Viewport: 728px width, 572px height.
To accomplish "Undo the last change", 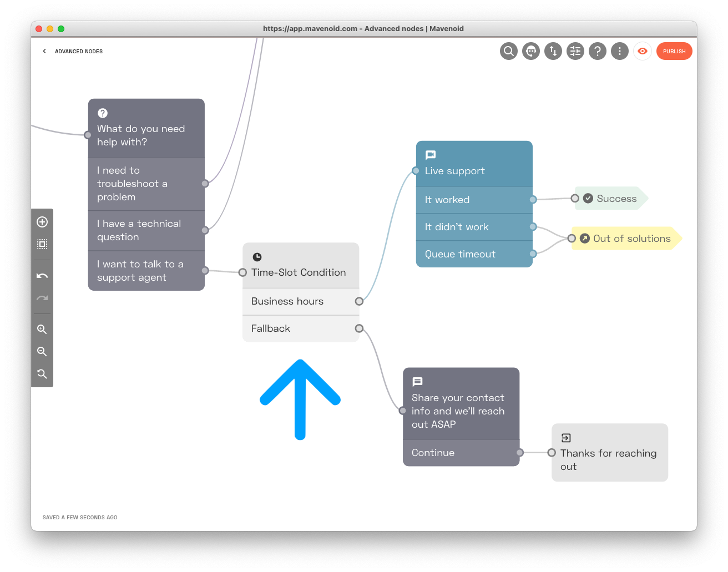I will point(42,276).
